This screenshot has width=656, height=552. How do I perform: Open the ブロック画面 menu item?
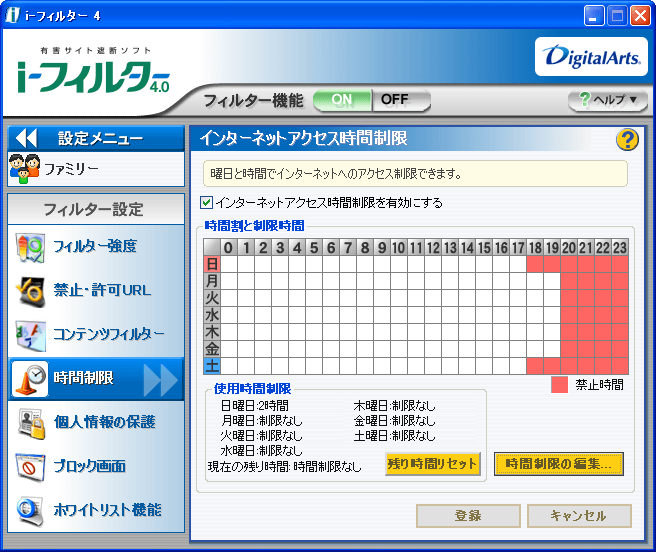[96, 466]
